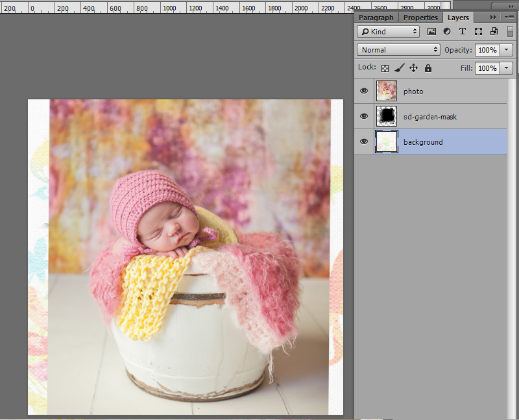
Task: Expand the Opacity slider arrow
Action: tap(506, 50)
